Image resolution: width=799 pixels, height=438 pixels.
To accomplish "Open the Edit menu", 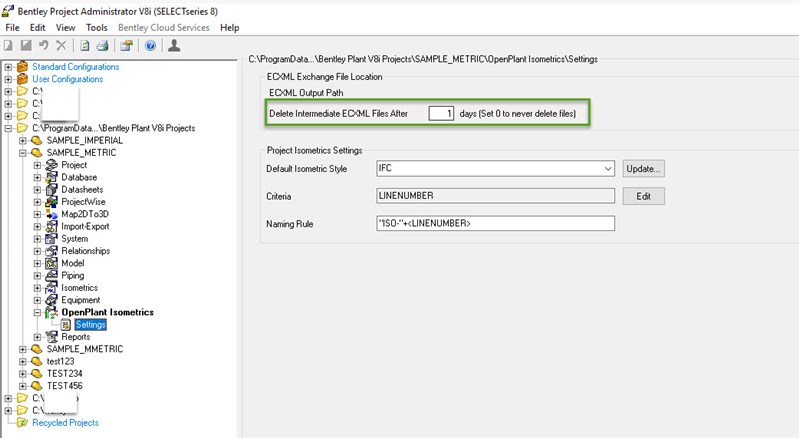I will pyautogui.click(x=37, y=28).
